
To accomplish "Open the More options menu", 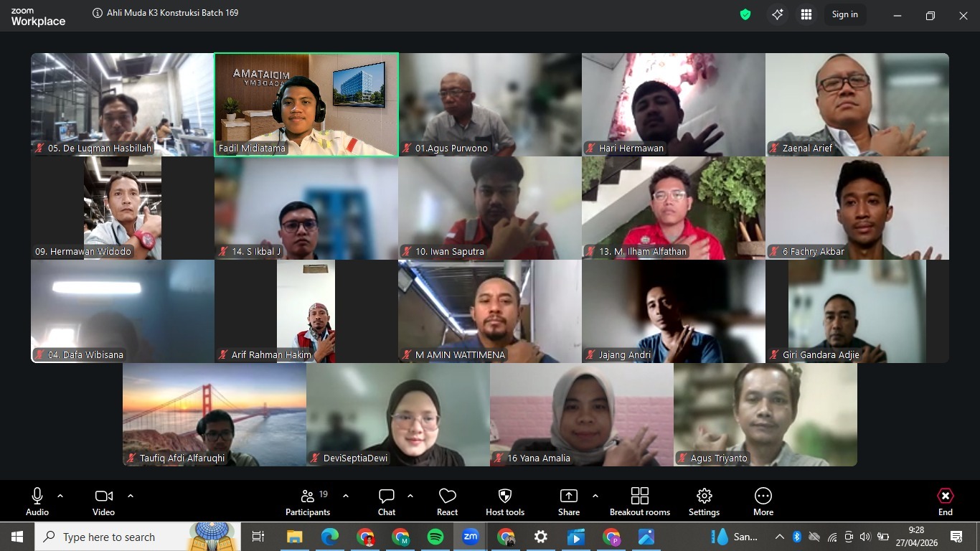I will tap(763, 501).
